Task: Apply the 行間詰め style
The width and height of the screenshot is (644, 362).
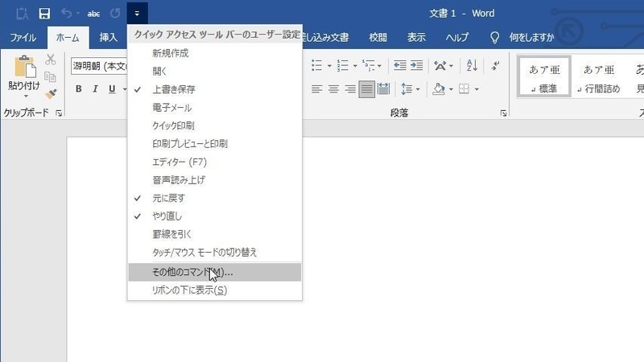Action: pos(598,76)
